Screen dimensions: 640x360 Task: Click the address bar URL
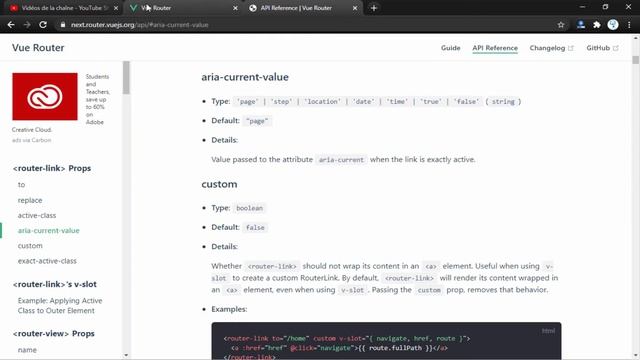(140, 25)
